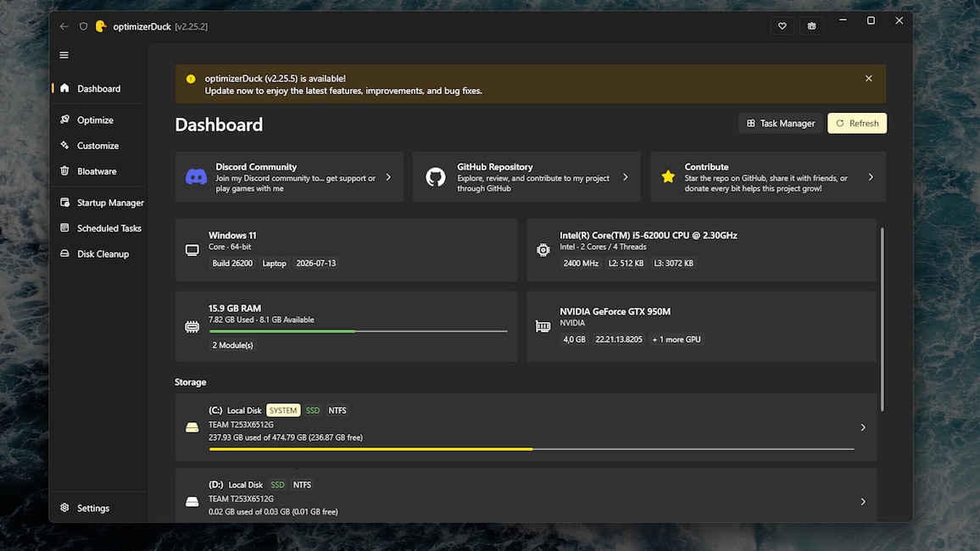Open Startup Manager
Viewport: 980px width, 551px height.
tap(98, 203)
